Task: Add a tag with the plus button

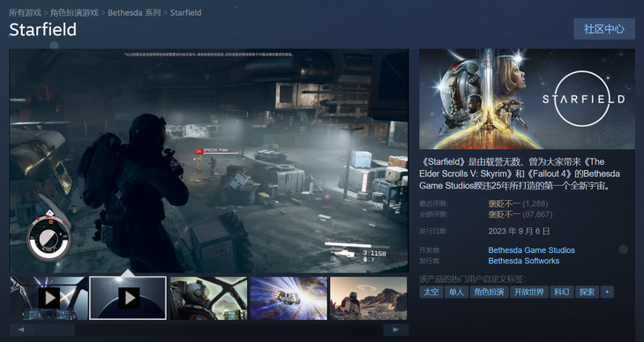Action: [607, 293]
